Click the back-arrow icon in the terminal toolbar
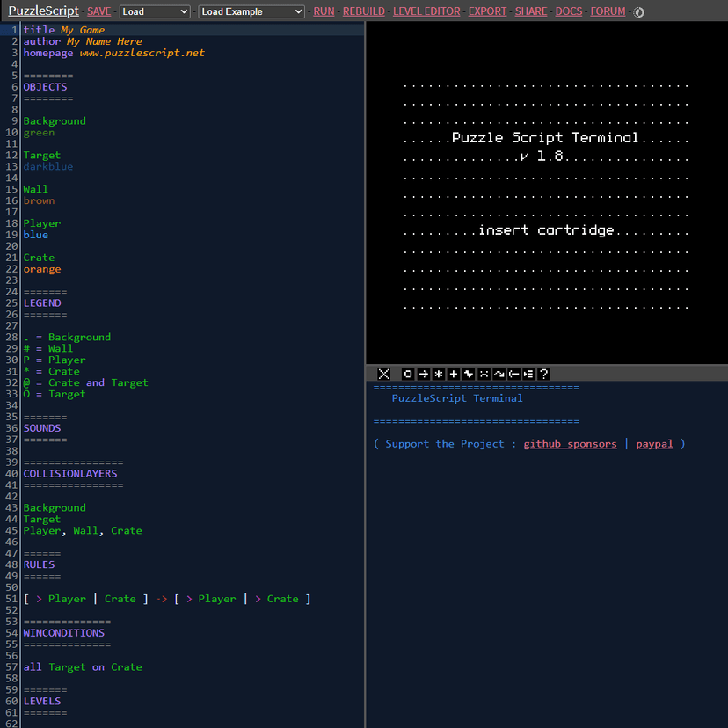This screenshot has width=728, height=728. pyautogui.click(x=513, y=374)
